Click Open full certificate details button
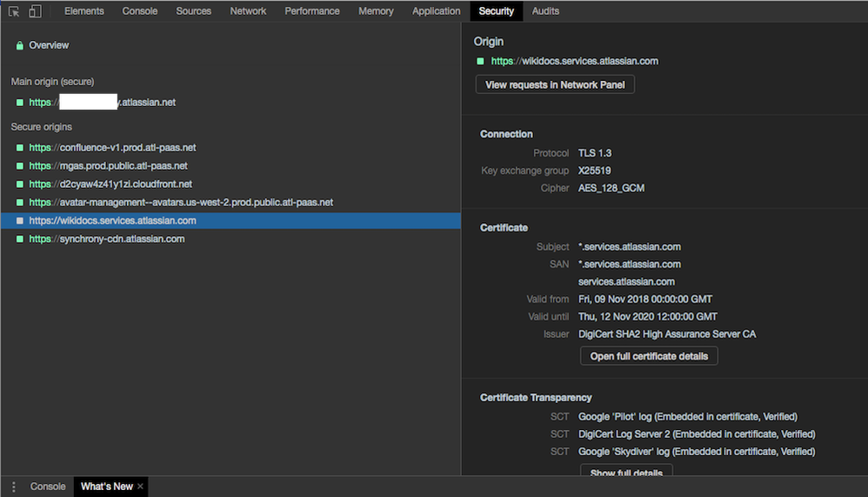This screenshot has height=497, width=868. 649,356
